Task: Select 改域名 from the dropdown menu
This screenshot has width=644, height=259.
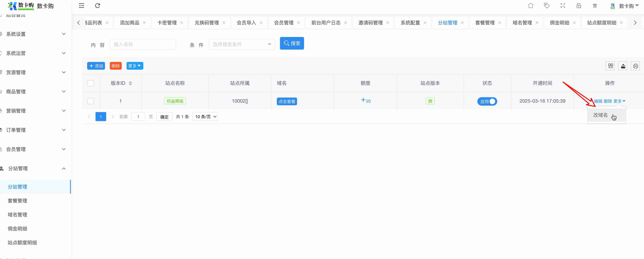Action: click(x=600, y=115)
